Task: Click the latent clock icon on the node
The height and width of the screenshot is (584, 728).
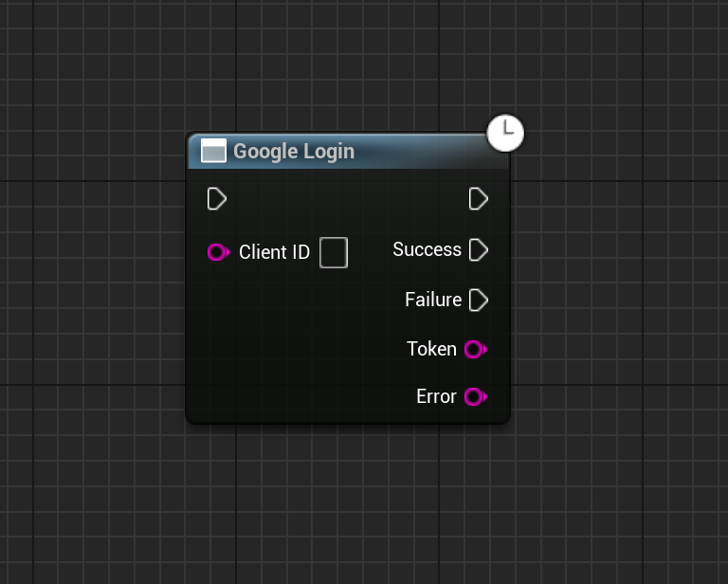Action: pyautogui.click(x=505, y=134)
